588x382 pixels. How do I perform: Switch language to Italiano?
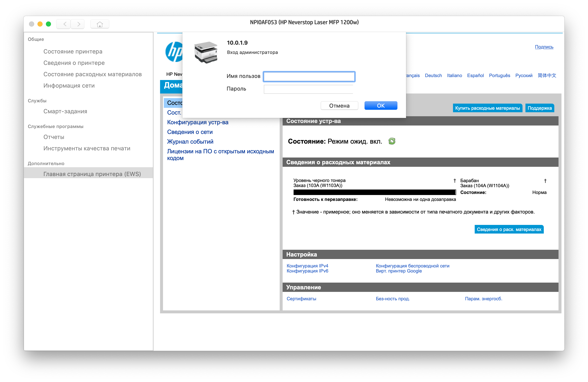click(x=454, y=75)
